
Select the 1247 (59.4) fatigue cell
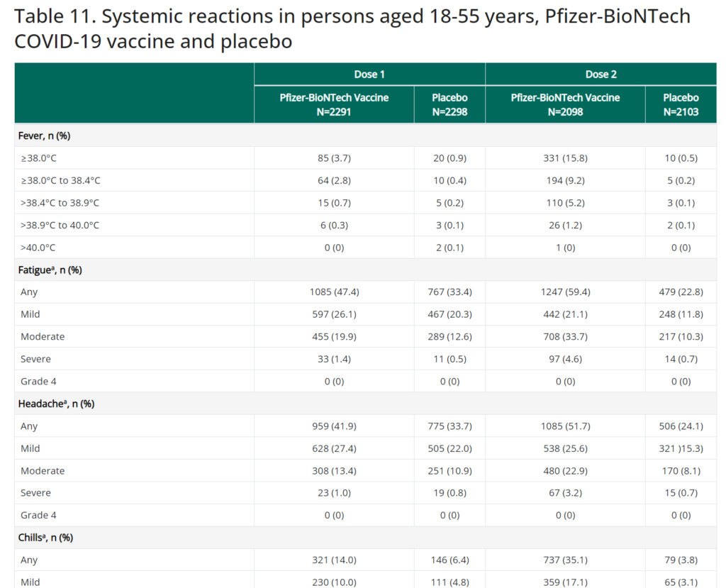point(565,292)
